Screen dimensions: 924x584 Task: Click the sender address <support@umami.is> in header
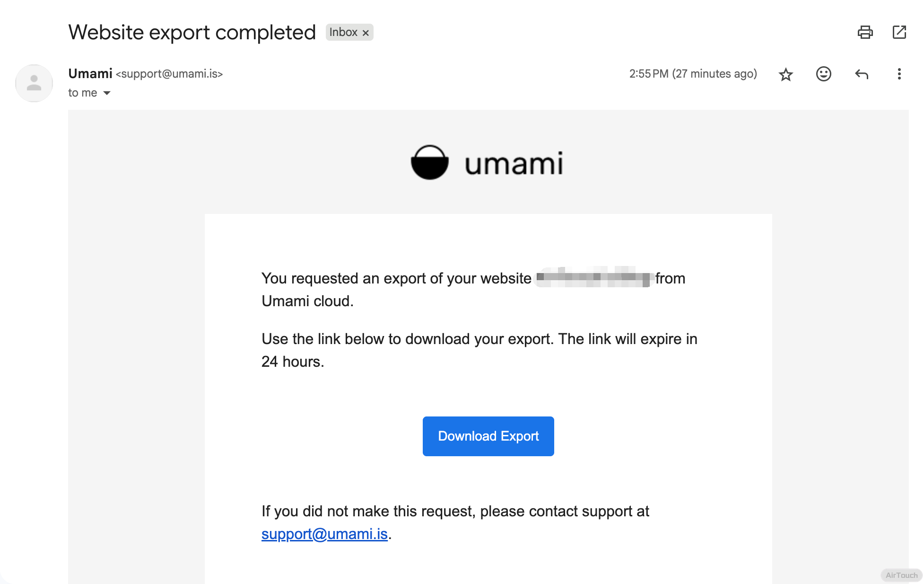tap(169, 74)
